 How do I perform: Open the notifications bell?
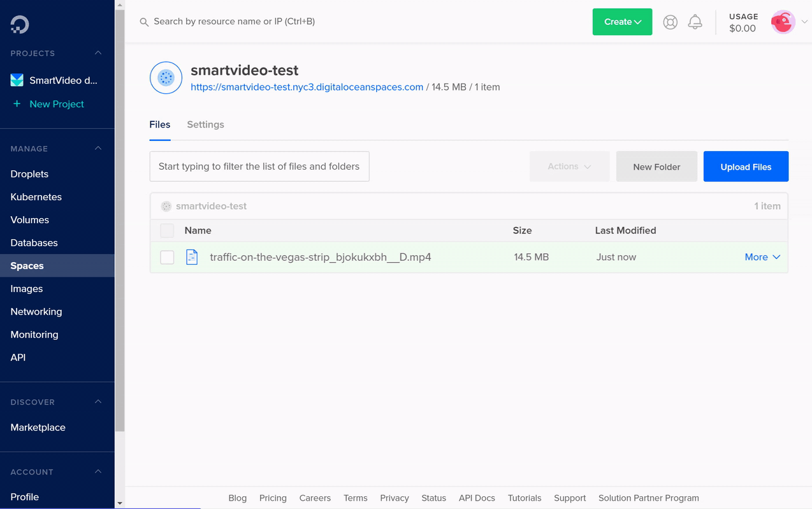pos(695,22)
